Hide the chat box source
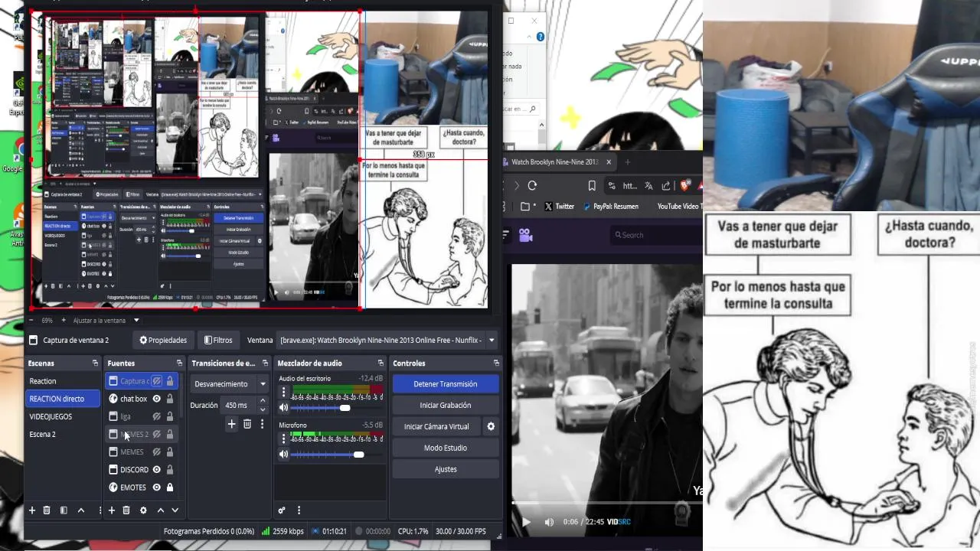 click(x=156, y=399)
